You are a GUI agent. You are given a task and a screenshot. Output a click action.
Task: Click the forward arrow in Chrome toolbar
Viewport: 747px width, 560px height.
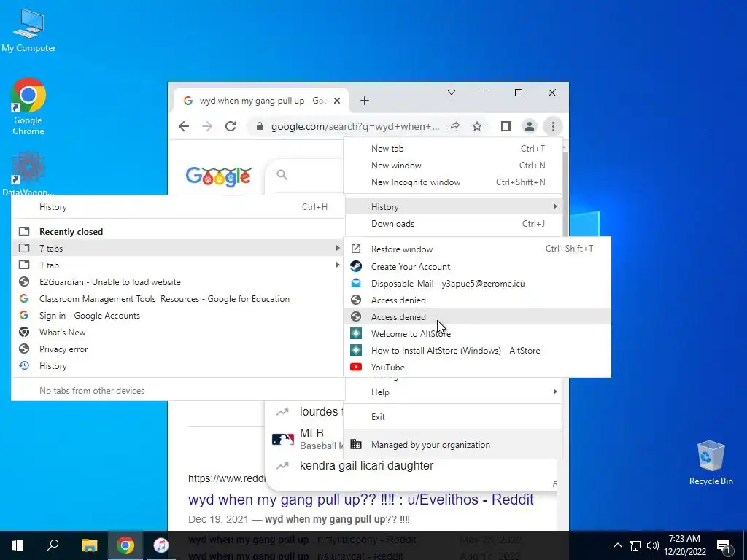(207, 126)
